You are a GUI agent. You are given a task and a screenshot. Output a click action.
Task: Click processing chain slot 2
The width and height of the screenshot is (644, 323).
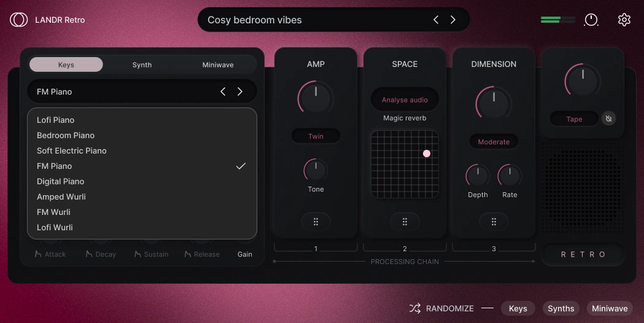[x=405, y=248]
